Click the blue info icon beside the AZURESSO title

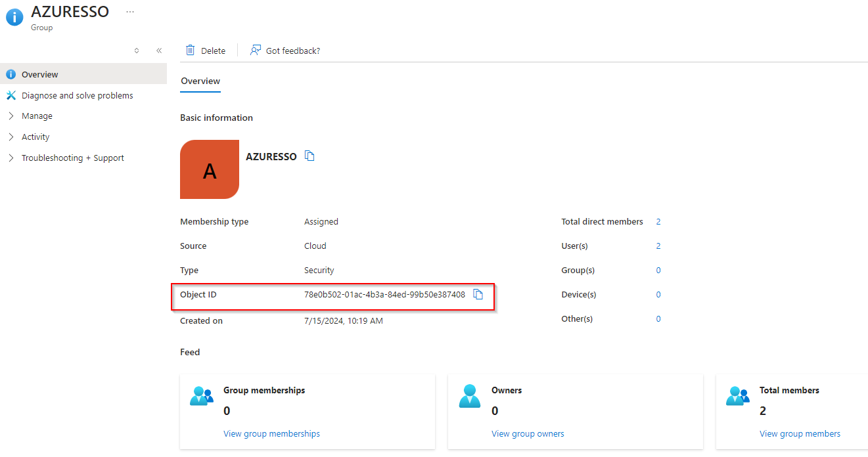14,18
